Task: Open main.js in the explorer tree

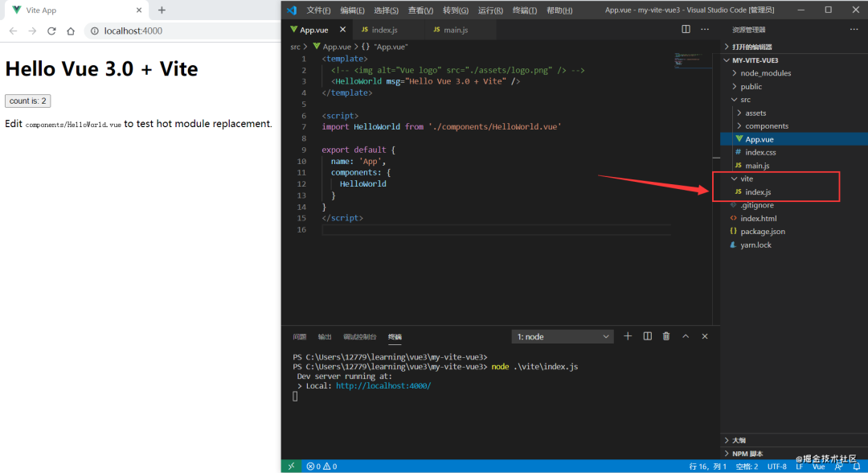Action: click(794, 166)
